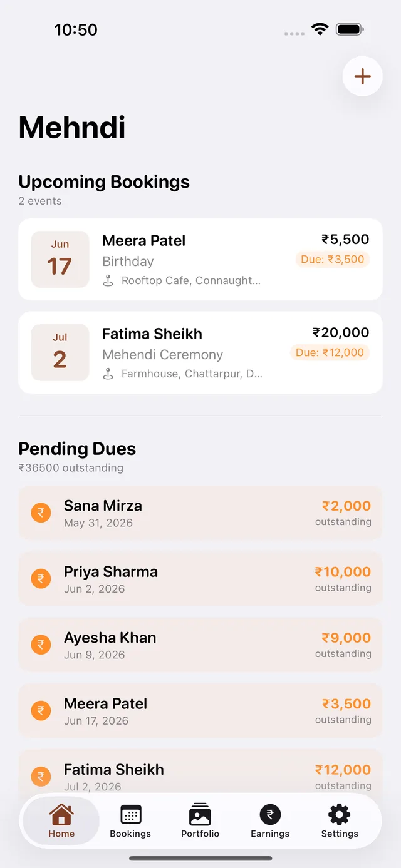Tap the plus add booking button
The height and width of the screenshot is (868, 401).
coord(362,76)
